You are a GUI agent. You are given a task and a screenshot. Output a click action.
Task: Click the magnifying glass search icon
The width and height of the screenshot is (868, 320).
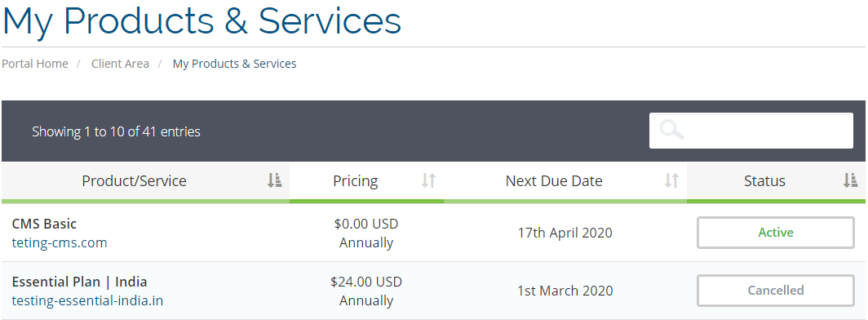coord(672,130)
